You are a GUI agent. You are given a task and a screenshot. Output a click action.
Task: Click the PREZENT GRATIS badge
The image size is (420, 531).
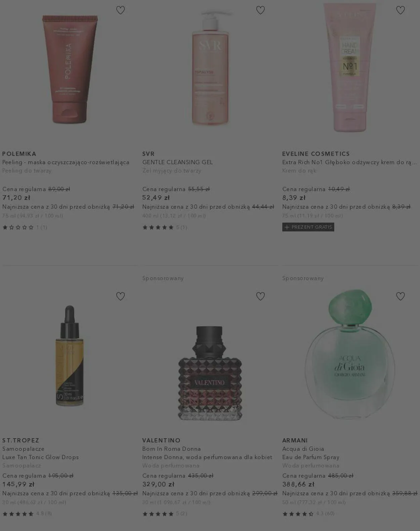point(308,227)
